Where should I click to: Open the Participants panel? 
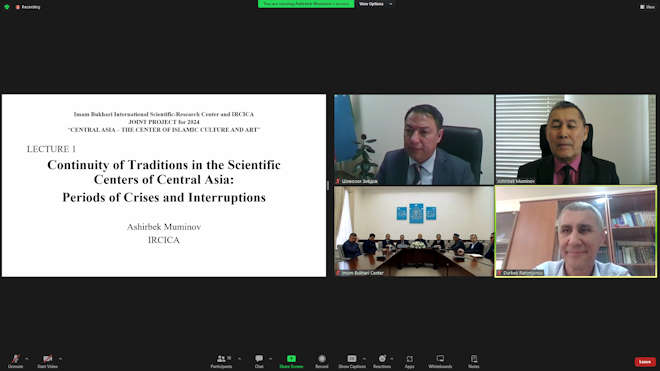coord(222,361)
